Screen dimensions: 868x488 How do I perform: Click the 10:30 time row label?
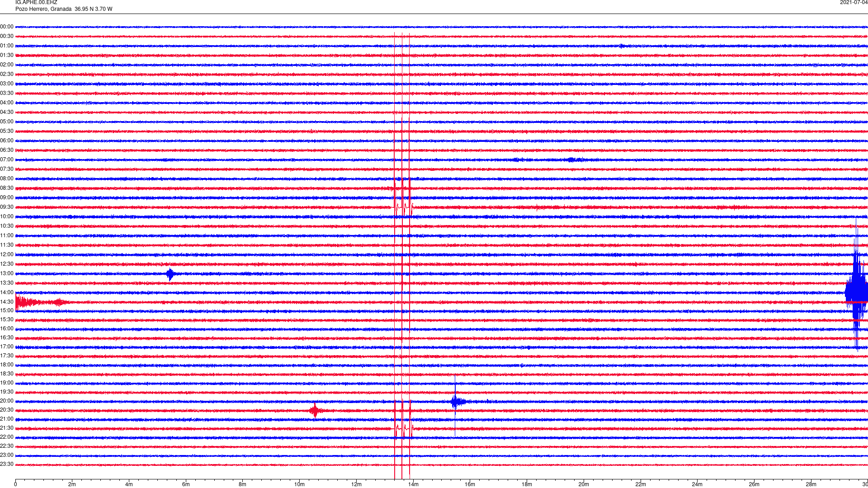point(7,226)
